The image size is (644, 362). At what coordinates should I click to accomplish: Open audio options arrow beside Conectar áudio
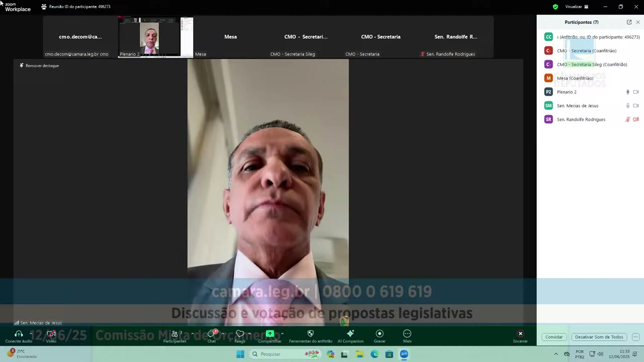(x=31, y=333)
